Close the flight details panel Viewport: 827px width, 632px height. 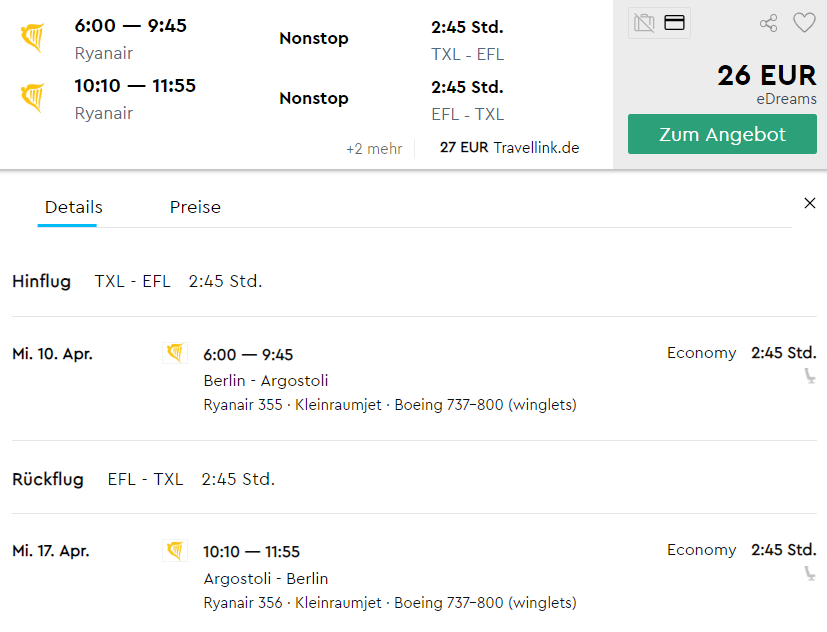tap(810, 202)
